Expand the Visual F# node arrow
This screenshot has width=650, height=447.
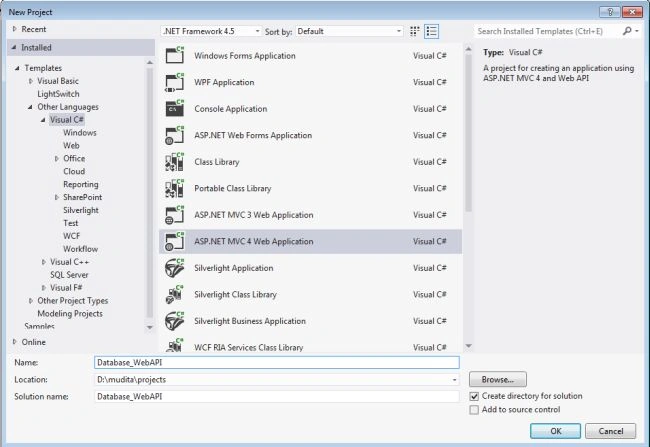[44, 288]
